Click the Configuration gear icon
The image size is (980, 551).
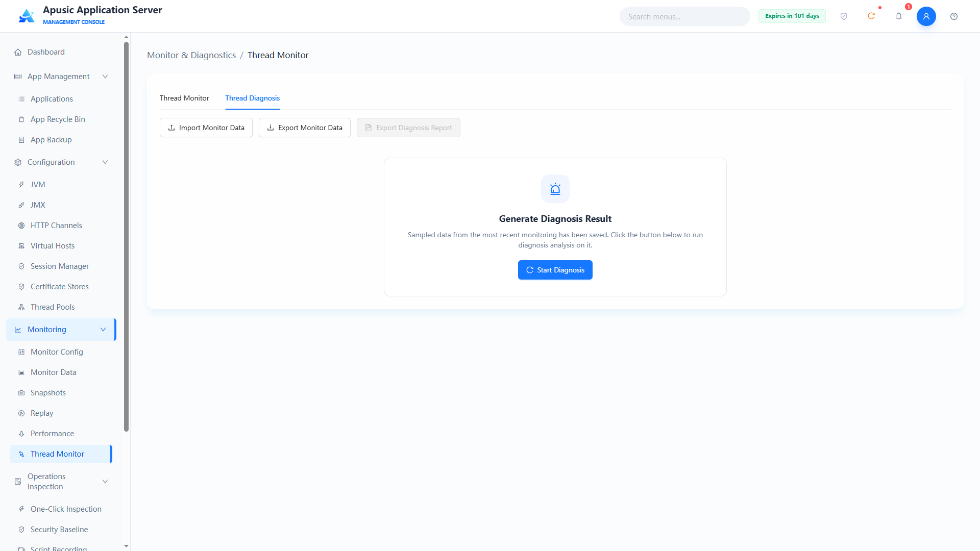point(18,162)
